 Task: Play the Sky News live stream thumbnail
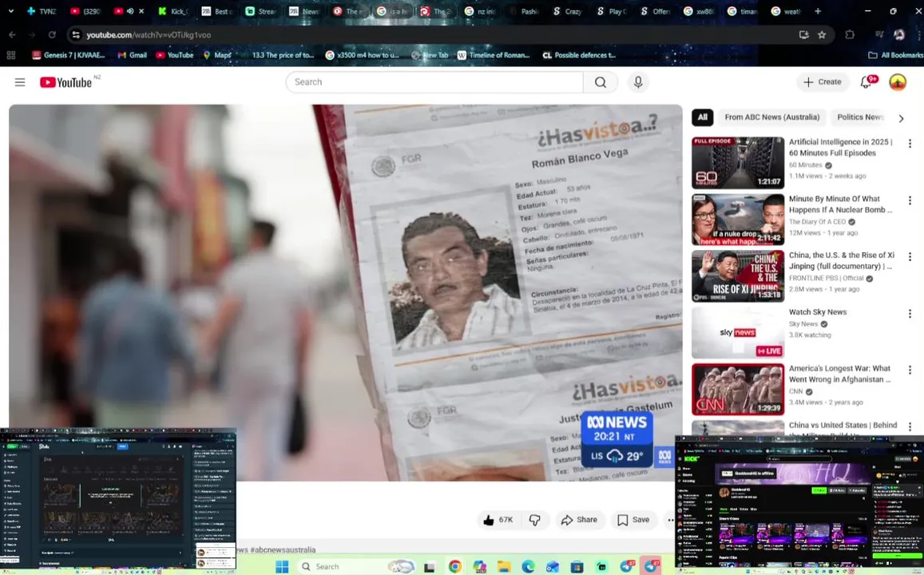738,333
